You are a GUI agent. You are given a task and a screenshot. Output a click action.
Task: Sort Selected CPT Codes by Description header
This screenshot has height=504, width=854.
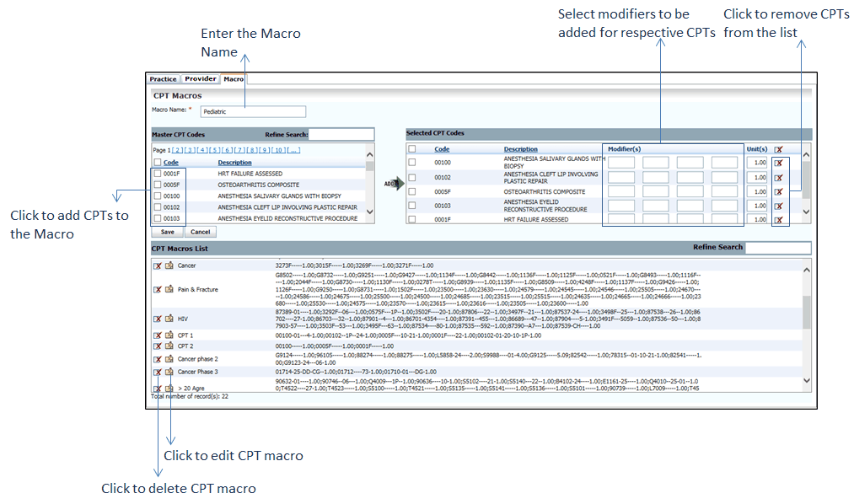click(521, 149)
